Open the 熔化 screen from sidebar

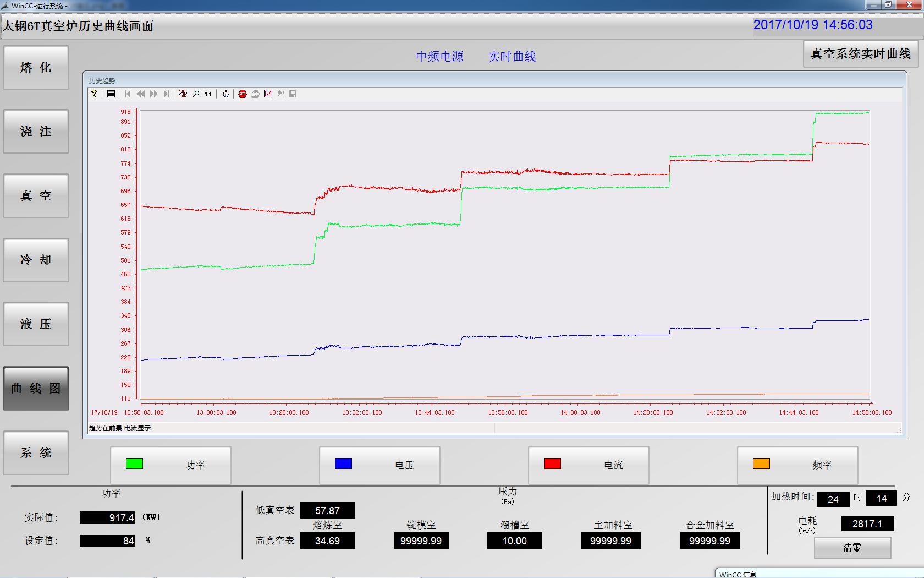click(36, 68)
